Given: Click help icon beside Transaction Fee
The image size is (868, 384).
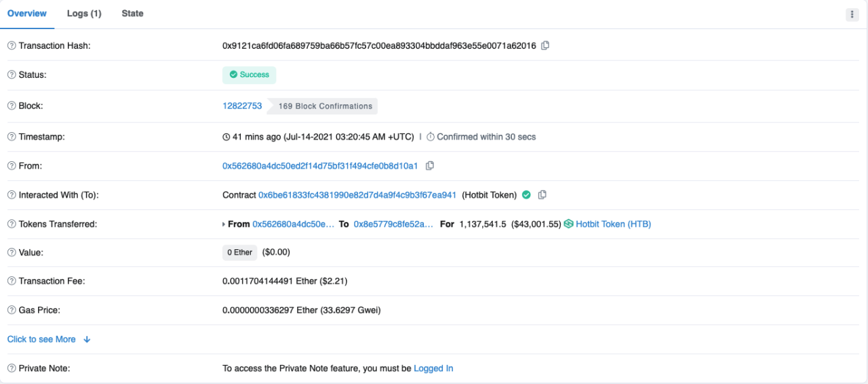Looking at the screenshot, I should (x=12, y=281).
